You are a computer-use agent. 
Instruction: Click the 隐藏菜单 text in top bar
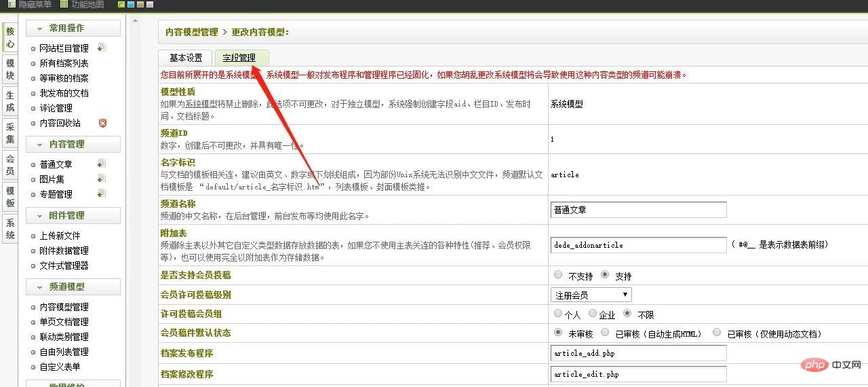(x=35, y=5)
